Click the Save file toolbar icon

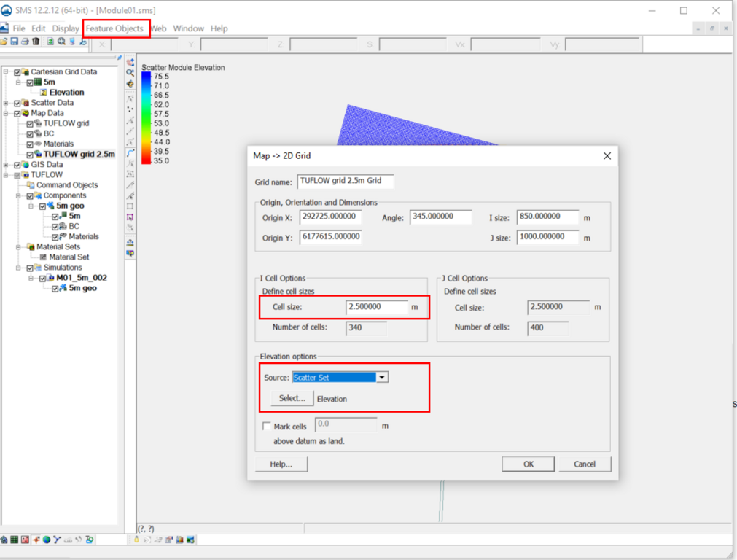[x=14, y=42]
